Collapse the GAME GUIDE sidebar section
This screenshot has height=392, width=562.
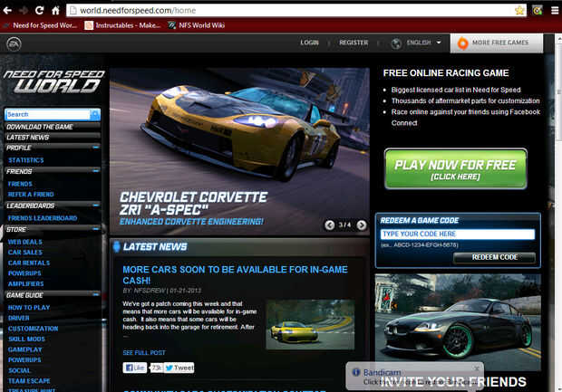click(96, 294)
